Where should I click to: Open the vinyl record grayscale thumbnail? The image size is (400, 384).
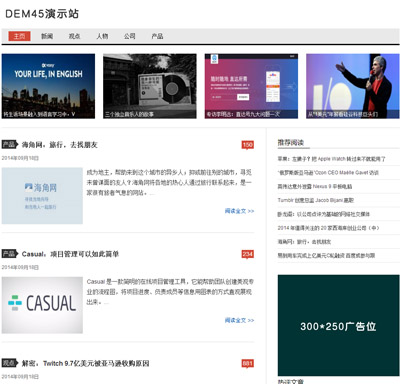click(150, 86)
